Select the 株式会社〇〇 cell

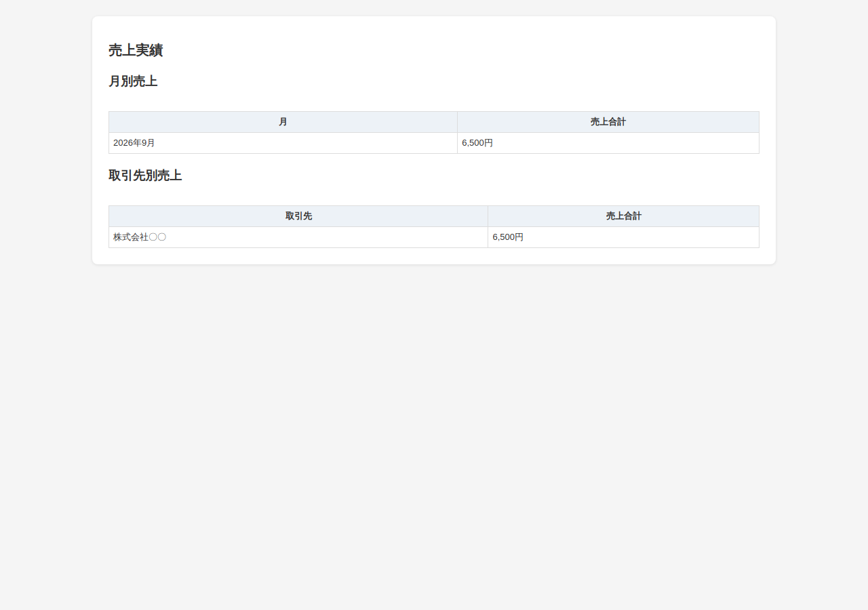point(298,237)
